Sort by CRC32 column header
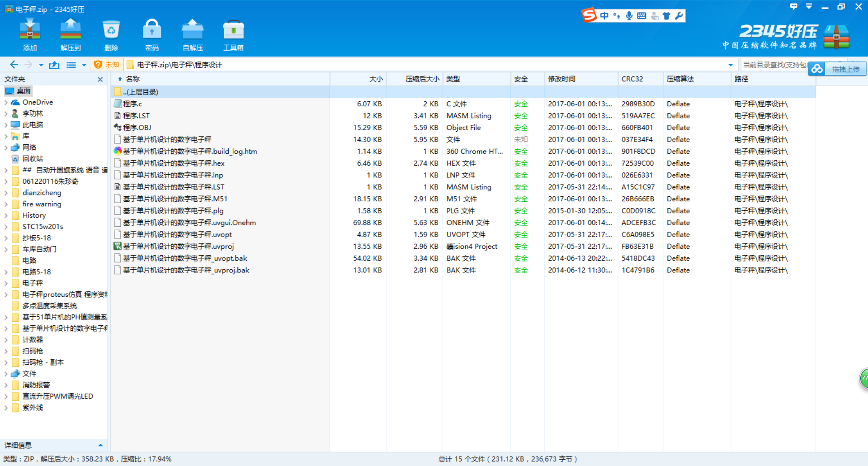 pos(640,79)
